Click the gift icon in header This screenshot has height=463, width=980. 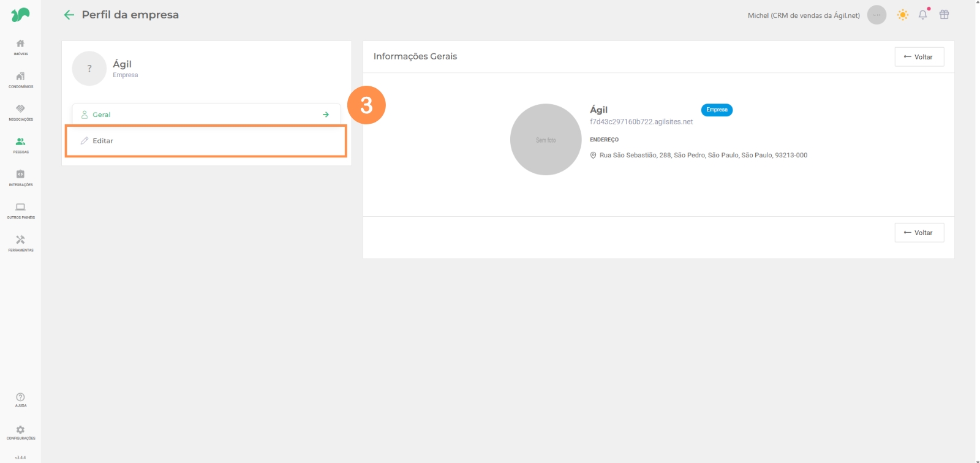(x=944, y=15)
